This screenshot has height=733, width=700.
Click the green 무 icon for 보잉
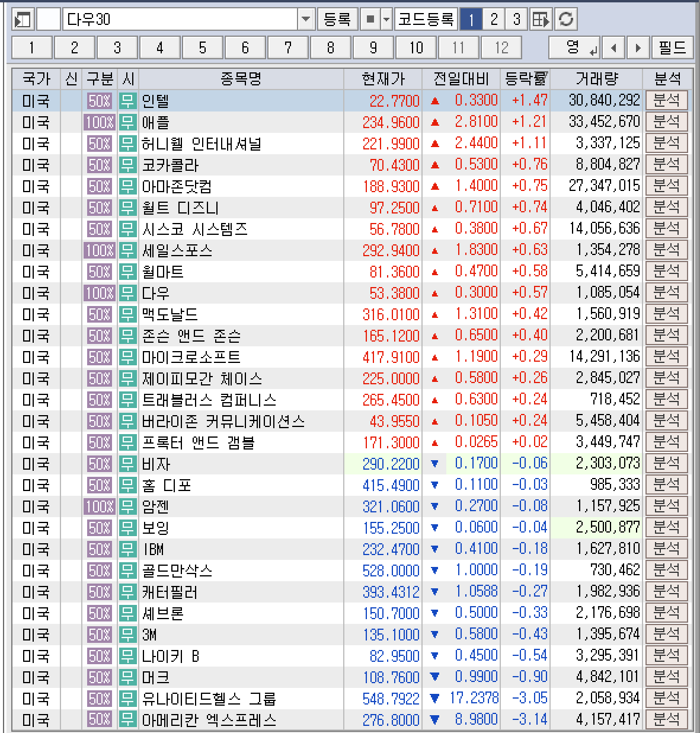click(127, 528)
